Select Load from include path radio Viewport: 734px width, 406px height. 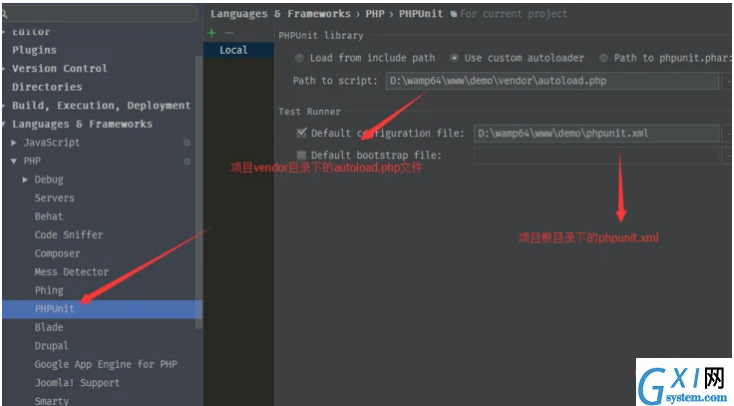[x=299, y=58]
